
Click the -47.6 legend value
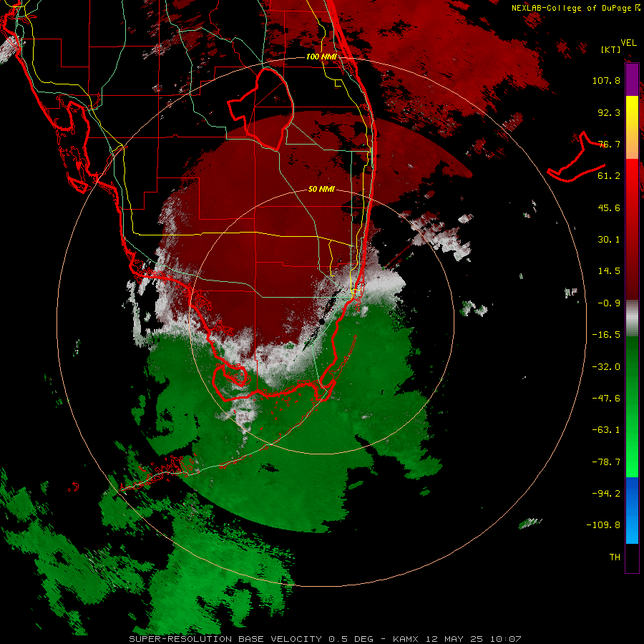pos(606,399)
